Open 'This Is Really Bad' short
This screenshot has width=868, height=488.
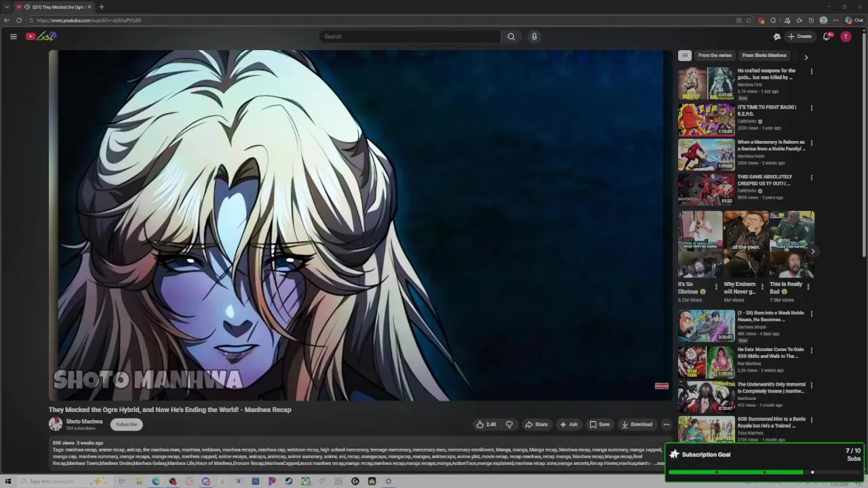coord(791,245)
